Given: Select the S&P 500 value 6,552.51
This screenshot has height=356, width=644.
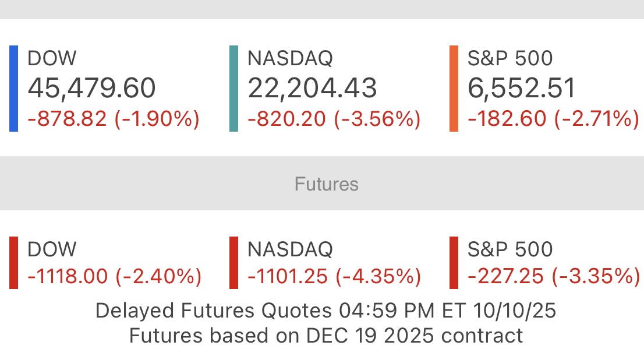Looking at the screenshot, I should point(522,88).
